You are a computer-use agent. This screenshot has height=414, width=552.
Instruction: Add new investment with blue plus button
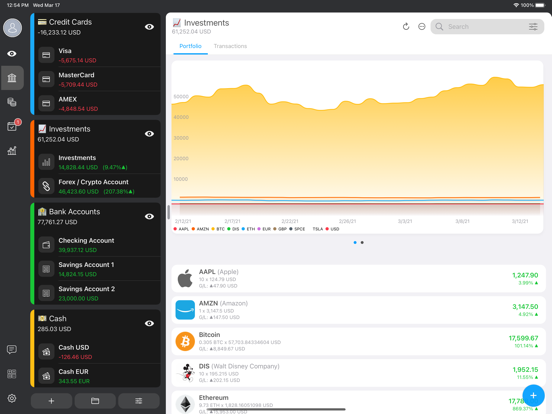(x=533, y=395)
